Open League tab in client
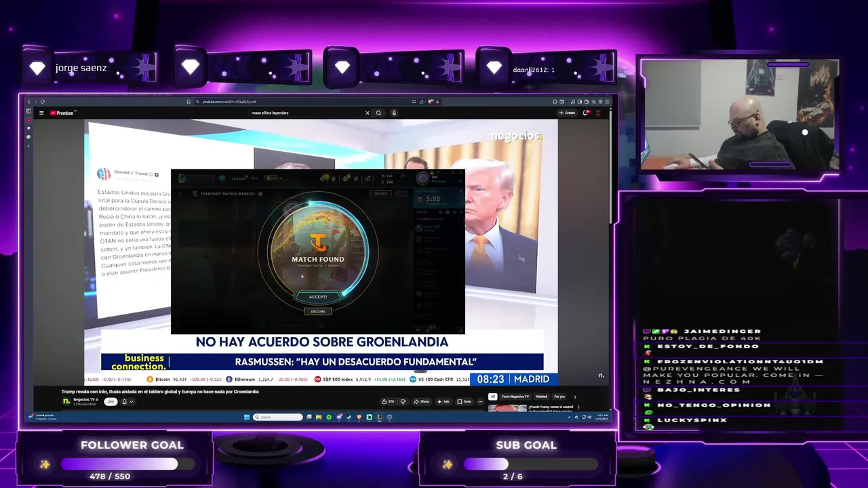Image resolution: width=868 pixels, height=488 pixels. pos(238,178)
